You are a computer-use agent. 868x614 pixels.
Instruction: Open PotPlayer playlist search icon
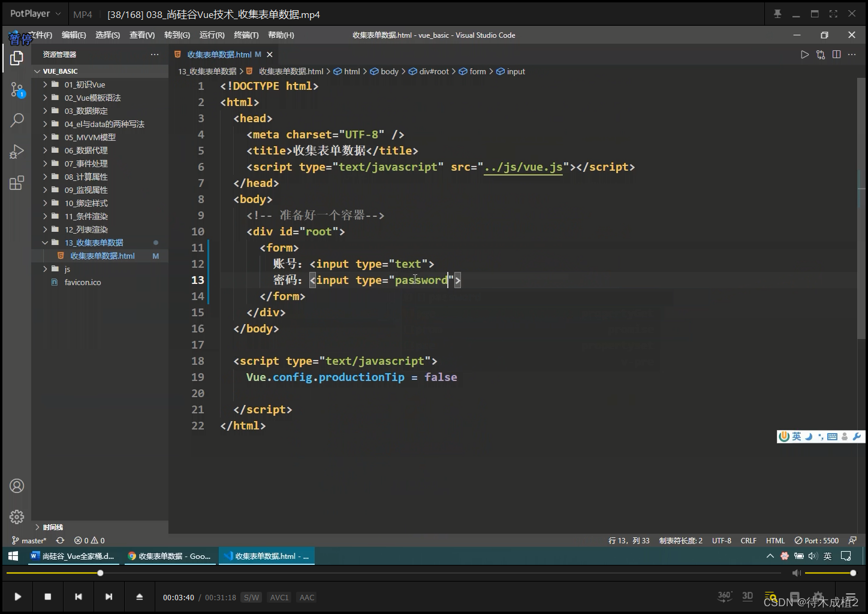tap(771, 597)
